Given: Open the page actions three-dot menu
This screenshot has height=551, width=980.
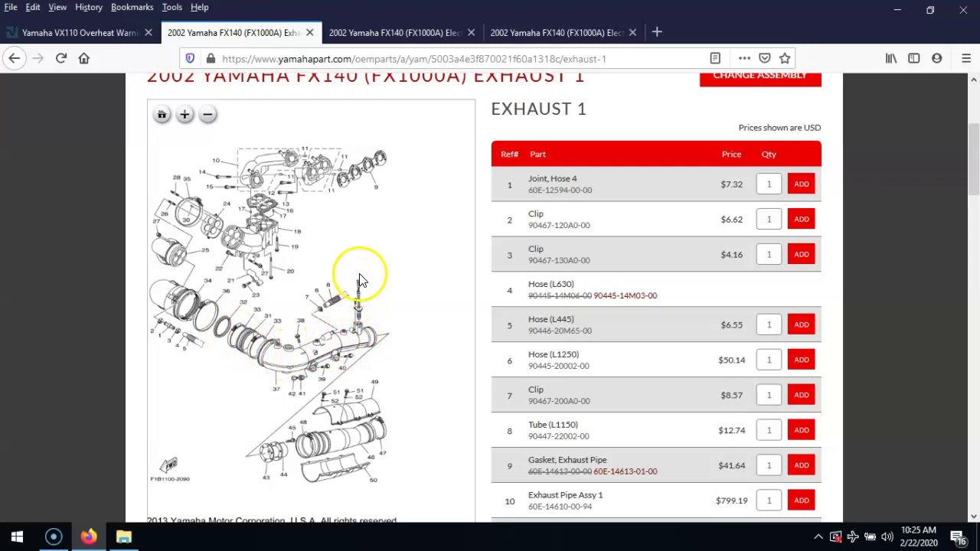Looking at the screenshot, I should point(744,58).
